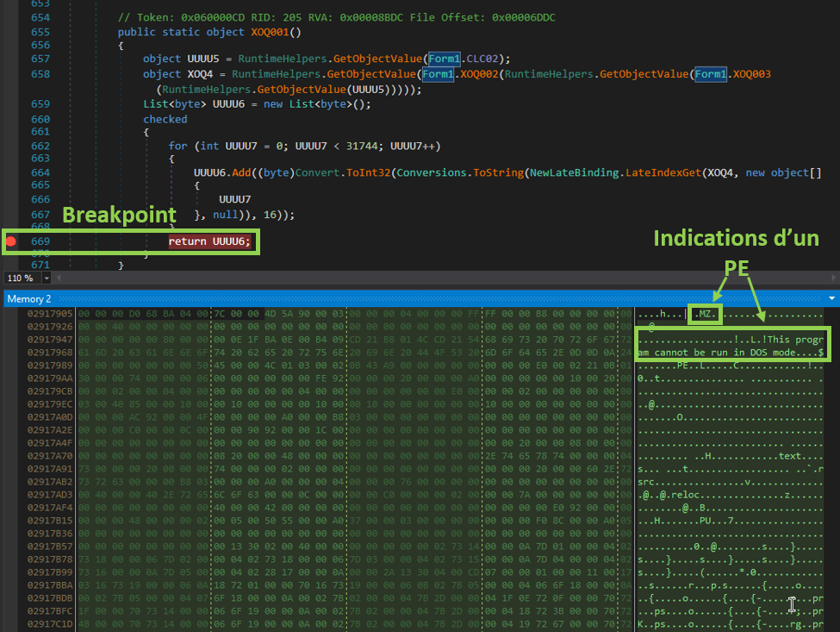Click the right arrow of the horizontal scrollbar

point(833,278)
